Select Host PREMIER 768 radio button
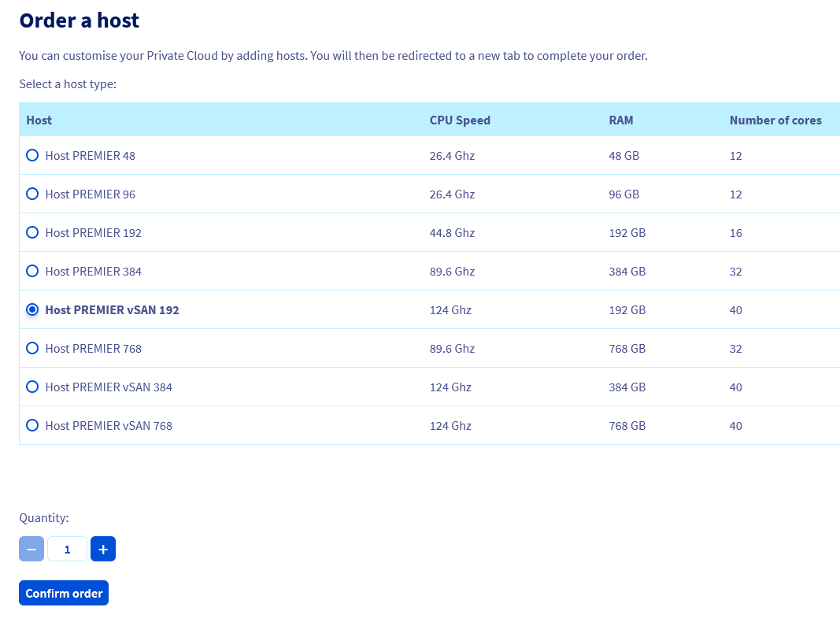 (x=32, y=348)
